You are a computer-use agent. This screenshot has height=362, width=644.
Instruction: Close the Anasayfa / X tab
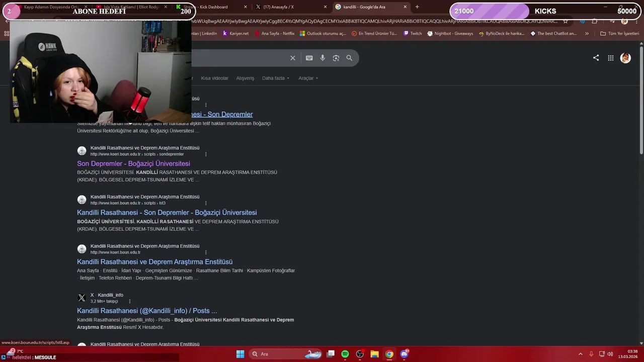(x=325, y=7)
